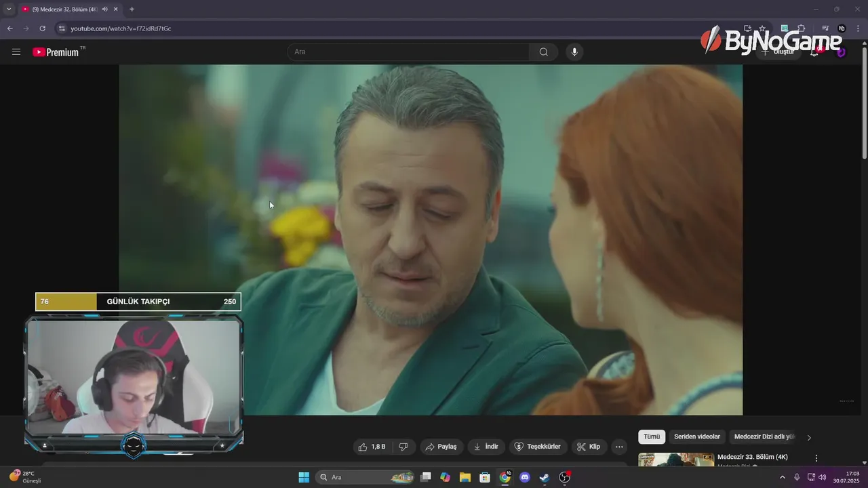Click the system tray microphone icon
868x488 pixels.
(x=797, y=477)
